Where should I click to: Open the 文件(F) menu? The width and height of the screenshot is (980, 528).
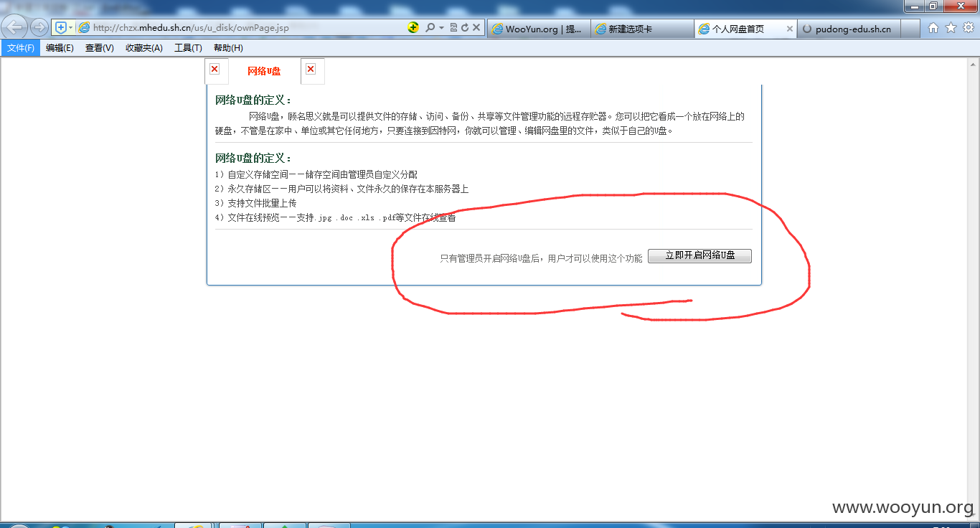21,48
